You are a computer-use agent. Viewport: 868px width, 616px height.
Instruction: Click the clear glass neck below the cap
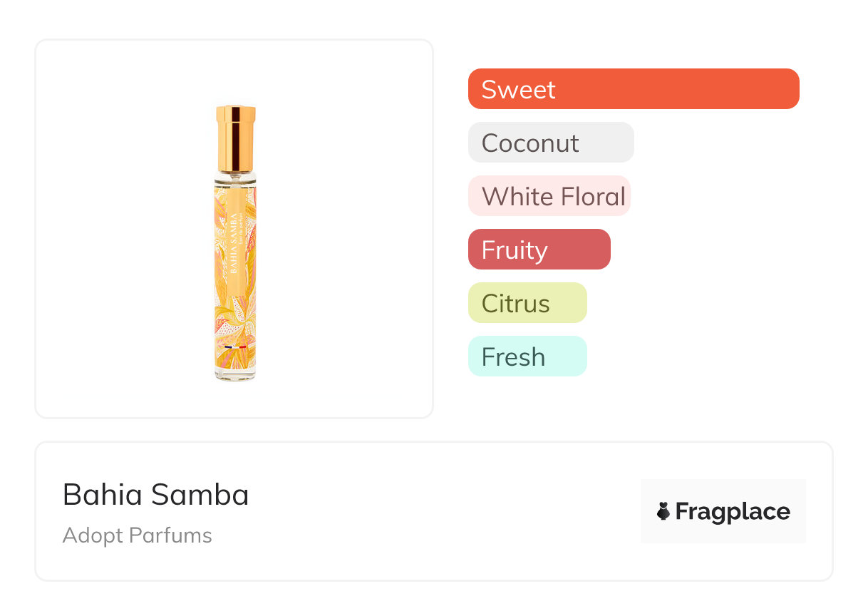[x=236, y=175]
